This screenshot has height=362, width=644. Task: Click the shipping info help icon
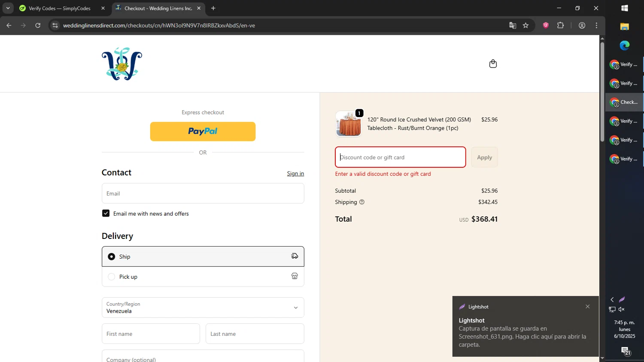point(362,202)
